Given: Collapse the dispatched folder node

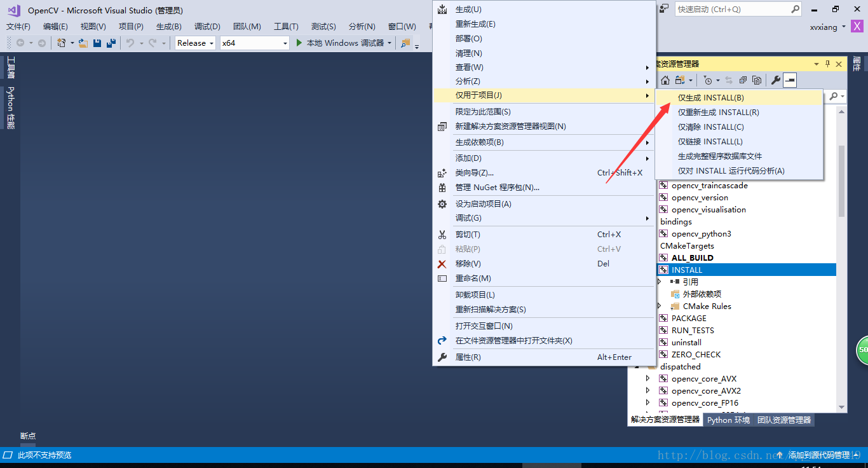Looking at the screenshot, I should 636,367.
